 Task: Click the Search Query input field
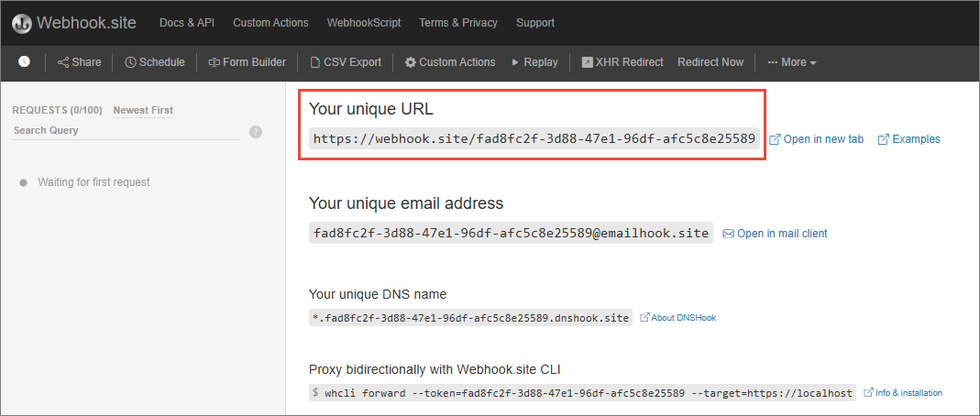click(124, 131)
